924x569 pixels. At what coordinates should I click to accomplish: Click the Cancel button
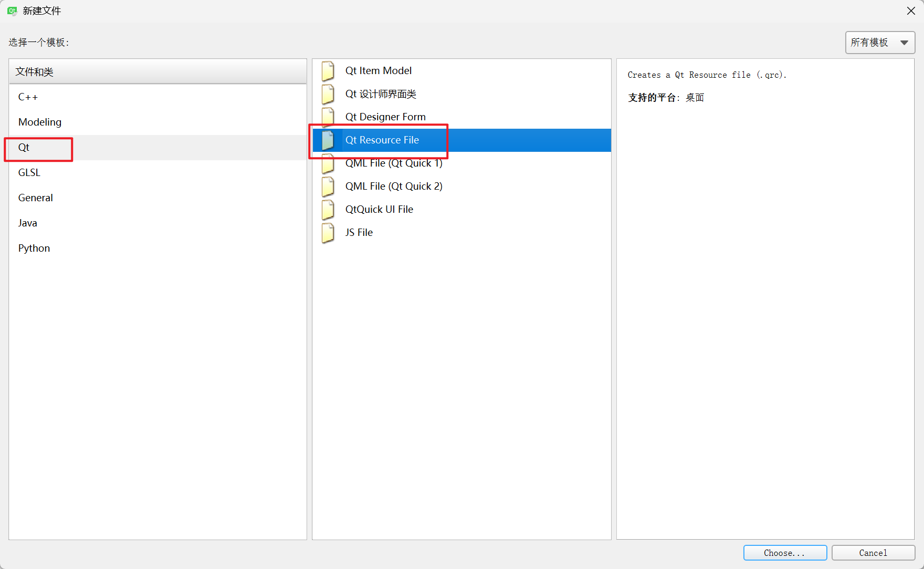tap(873, 553)
